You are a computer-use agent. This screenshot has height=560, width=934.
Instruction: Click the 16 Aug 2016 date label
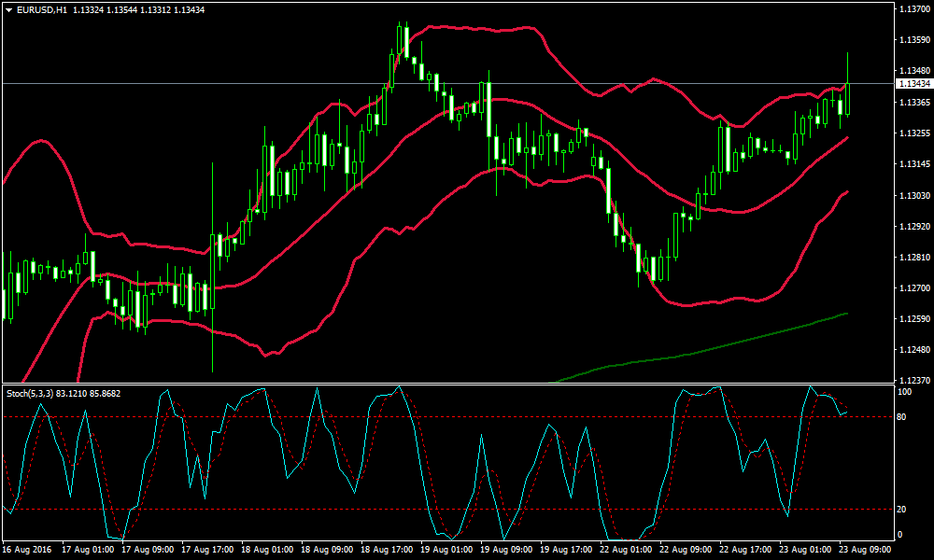(27, 550)
